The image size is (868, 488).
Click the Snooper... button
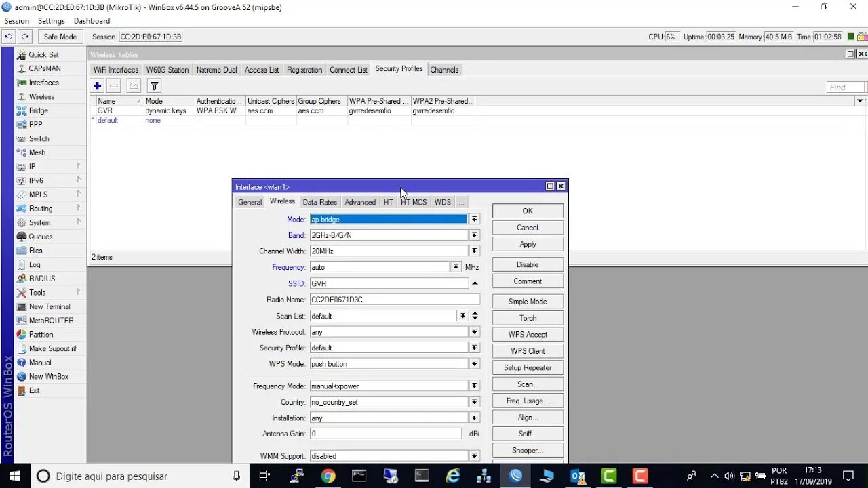[528, 450]
